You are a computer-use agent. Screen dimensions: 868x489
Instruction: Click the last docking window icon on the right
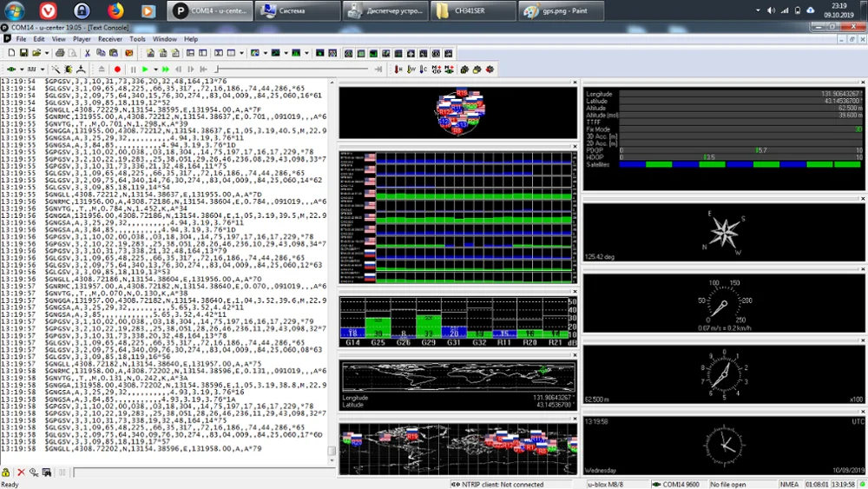[449, 53]
